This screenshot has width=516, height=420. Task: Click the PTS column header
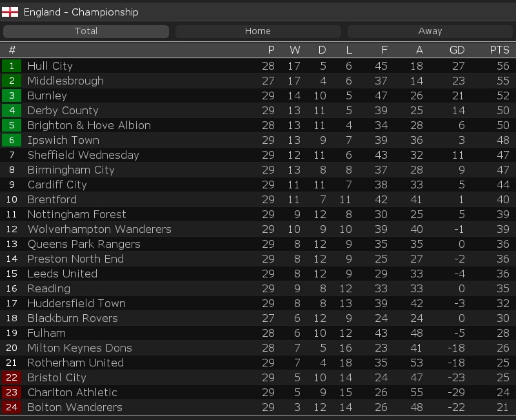pos(499,50)
